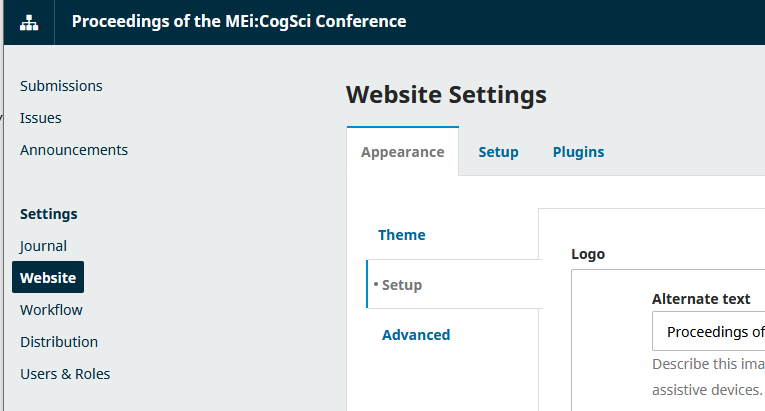765x411 pixels.
Task: Click the Settings section label in sidebar
Action: point(48,214)
